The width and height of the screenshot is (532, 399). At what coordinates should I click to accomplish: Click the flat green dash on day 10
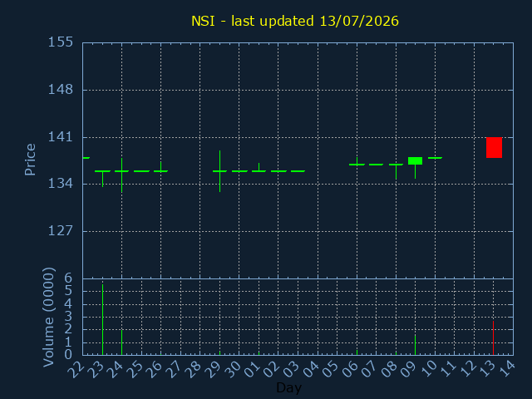click(435, 158)
